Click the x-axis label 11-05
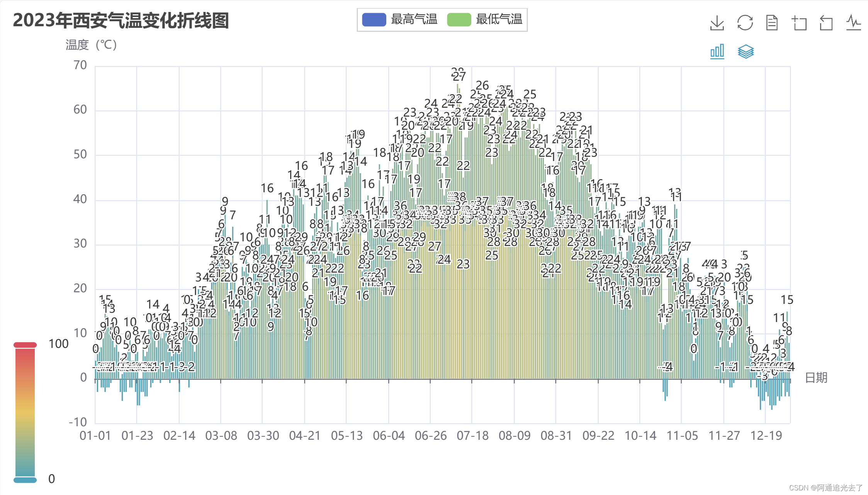868x495 pixels. point(682,436)
